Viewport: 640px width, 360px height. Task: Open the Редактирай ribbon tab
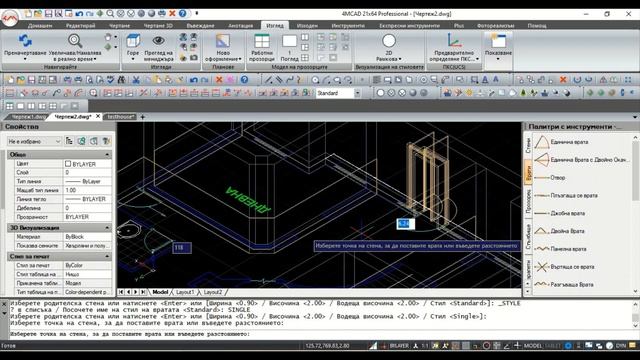(80, 25)
